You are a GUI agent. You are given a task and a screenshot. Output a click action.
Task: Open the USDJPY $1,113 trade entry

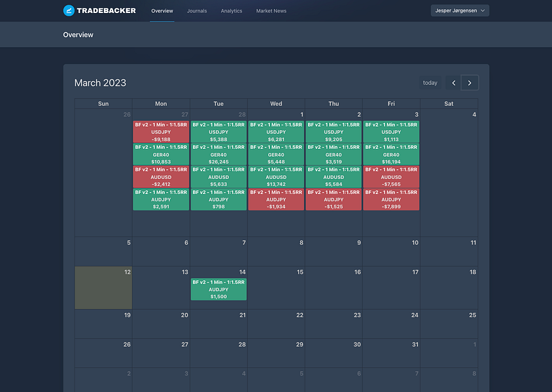pyautogui.click(x=391, y=132)
